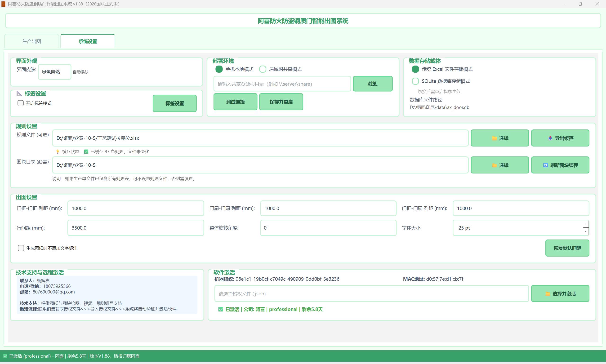The width and height of the screenshot is (606, 364).
Task: Switch to the 生产出图 tab
Action: [32, 41]
